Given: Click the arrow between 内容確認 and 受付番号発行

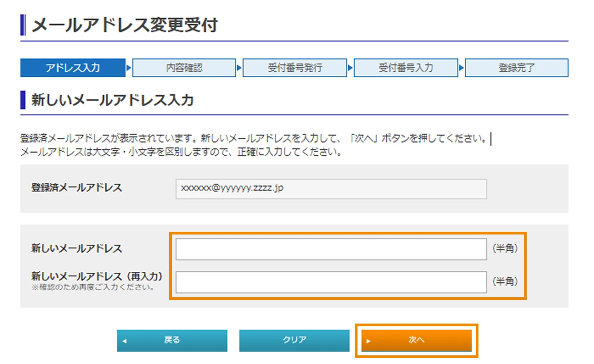Looking at the screenshot, I should click(239, 67).
